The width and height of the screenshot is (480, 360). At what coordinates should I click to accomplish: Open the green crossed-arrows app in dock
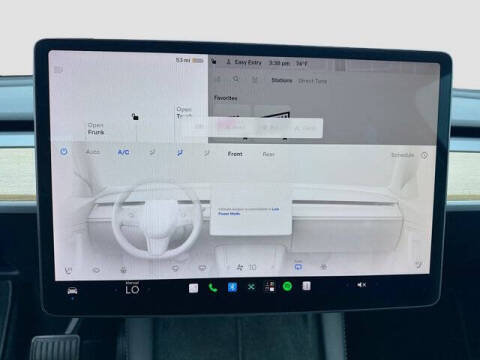point(251,287)
